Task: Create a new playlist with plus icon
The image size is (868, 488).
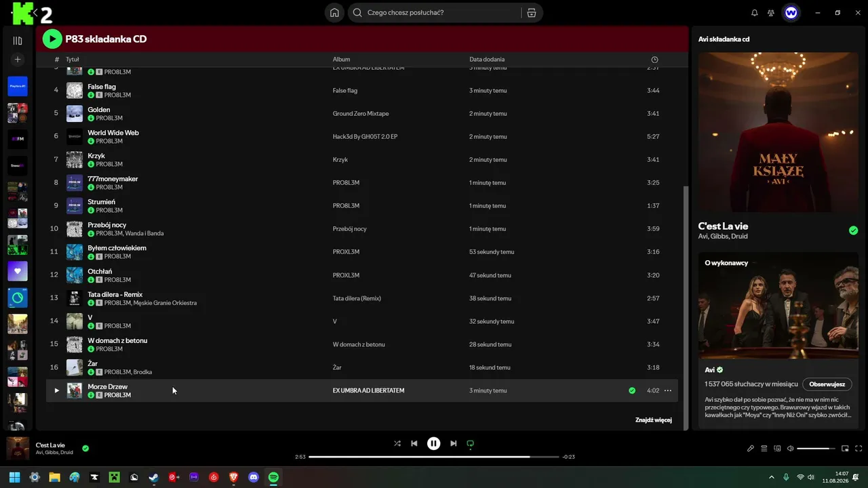Action: coord(18,60)
